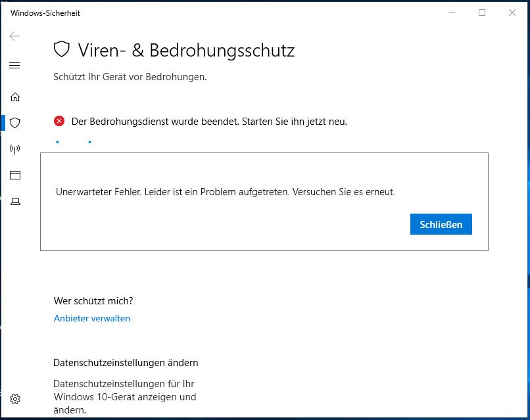This screenshot has height=420, width=530.
Task: Click the 'Wer schützt mich?' heading
Action: pos(93,301)
